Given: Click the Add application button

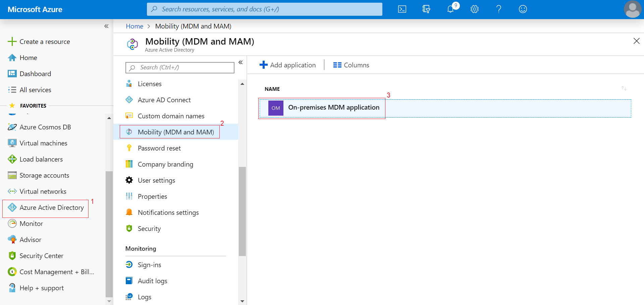Looking at the screenshot, I should tap(288, 65).
